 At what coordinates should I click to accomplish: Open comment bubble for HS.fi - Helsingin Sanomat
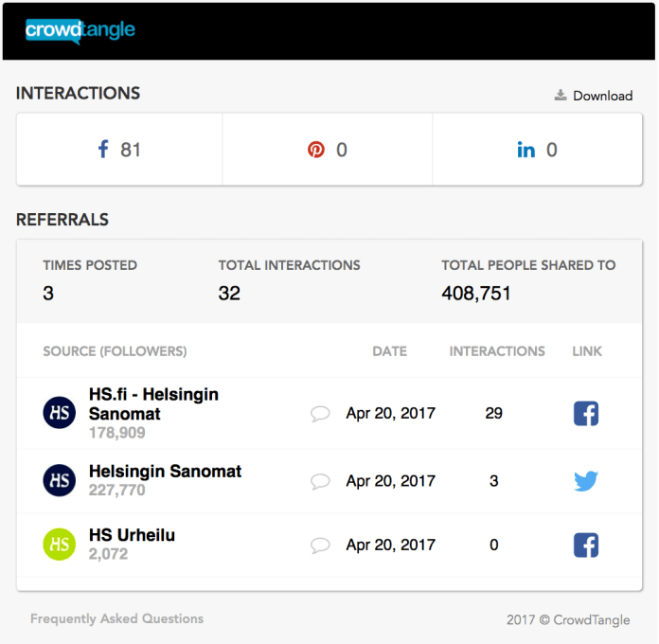[x=320, y=414]
